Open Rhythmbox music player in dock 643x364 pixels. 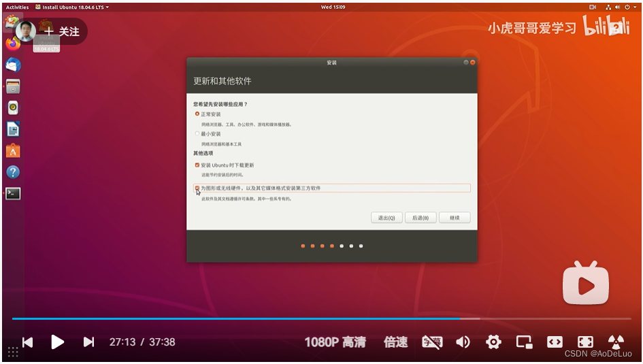pyautogui.click(x=13, y=107)
